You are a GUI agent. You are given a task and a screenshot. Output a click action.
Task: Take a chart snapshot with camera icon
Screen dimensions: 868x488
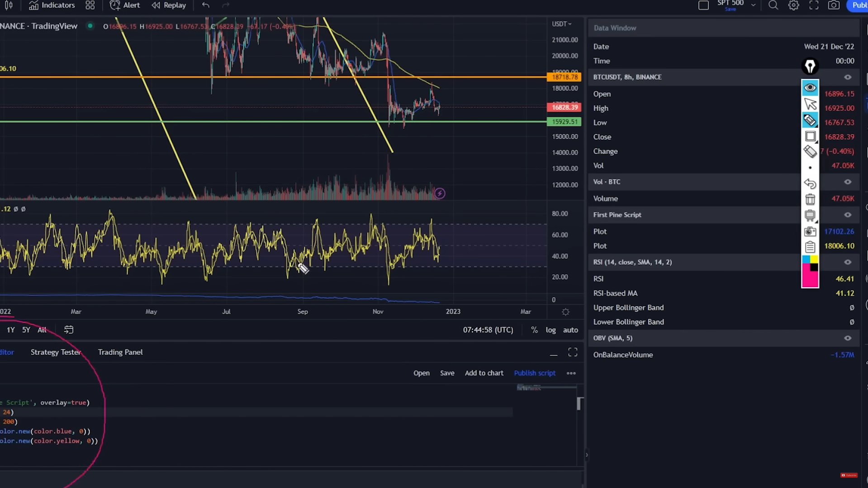click(834, 5)
